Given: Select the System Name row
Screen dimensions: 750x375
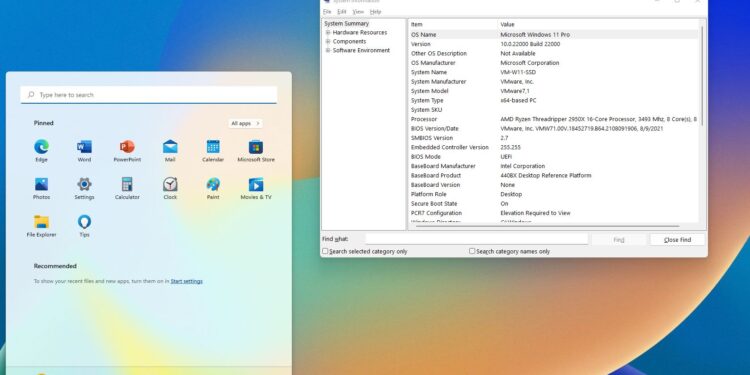Looking at the screenshot, I should [554, 72].
